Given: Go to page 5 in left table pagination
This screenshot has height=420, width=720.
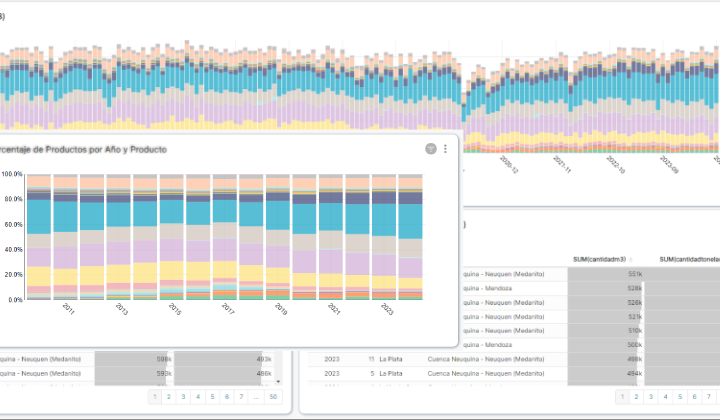Looking at the screenshot, I should point(212,397).
